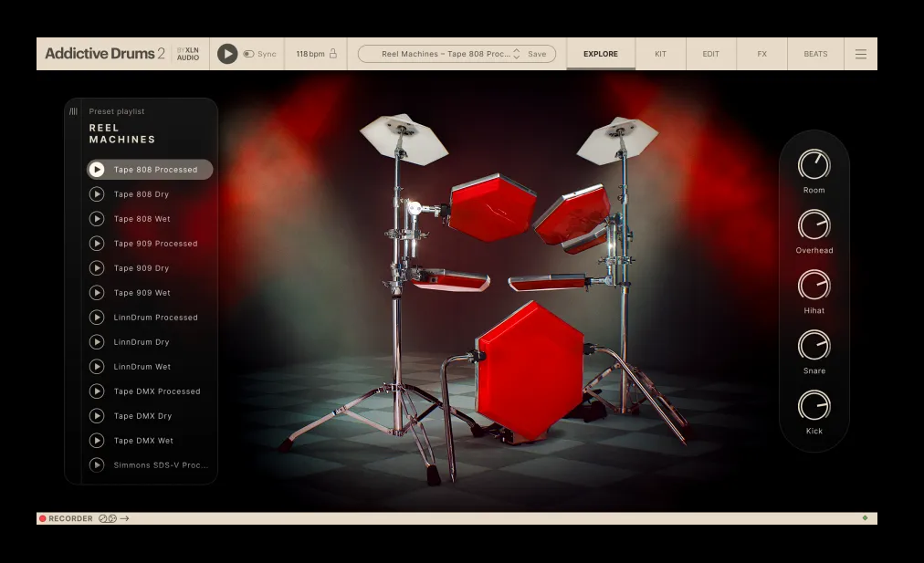The height and width of the screenshot is (563, 924).
Task: Play the Tape DMX Wet preset
Action: point(97,441)
